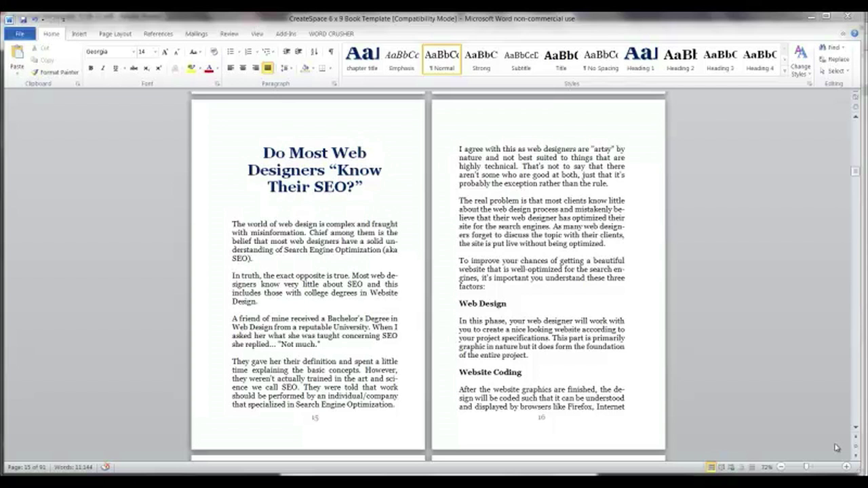
Task: Sort the selected paragraphs
Action: click(314, 52)
